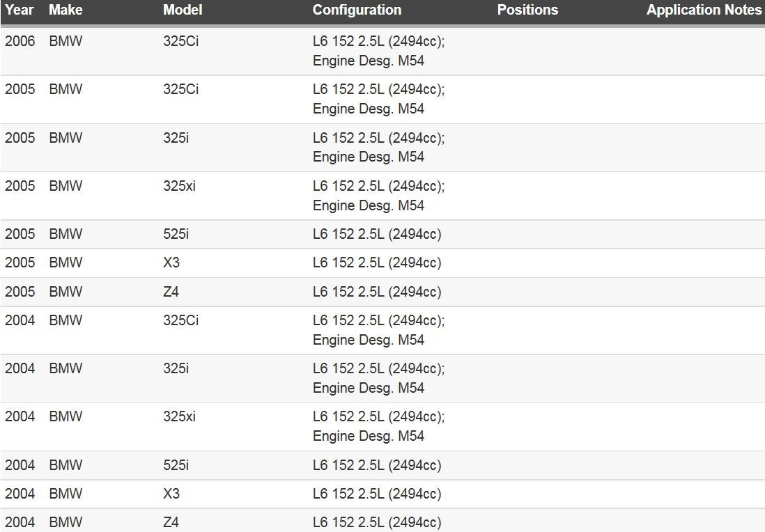The height and width of the screenshot is (532, 765).
Task: Select the 2005 325xi model cell
Action: tap(179, 186)
